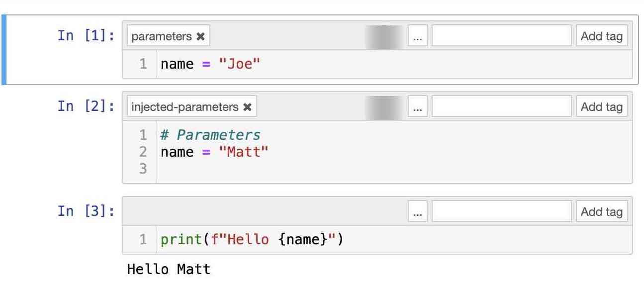Click the Hello Matt output text

point(169,270)
